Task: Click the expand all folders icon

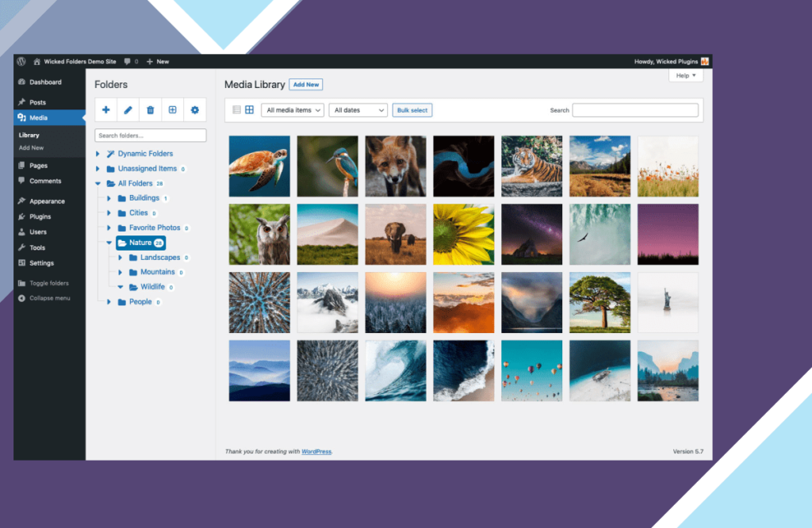Action: click(172, 109)
